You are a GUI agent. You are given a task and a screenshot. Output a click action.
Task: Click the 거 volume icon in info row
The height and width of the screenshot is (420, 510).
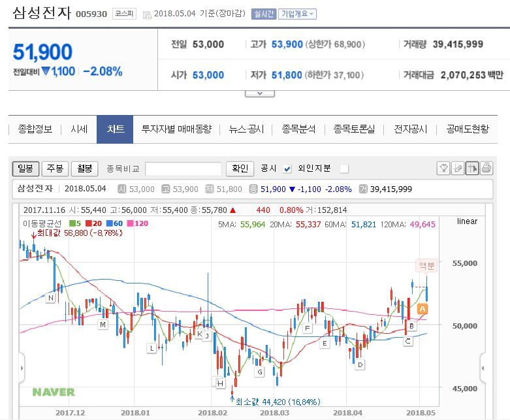pyautogui.click(x=363, y=189)
